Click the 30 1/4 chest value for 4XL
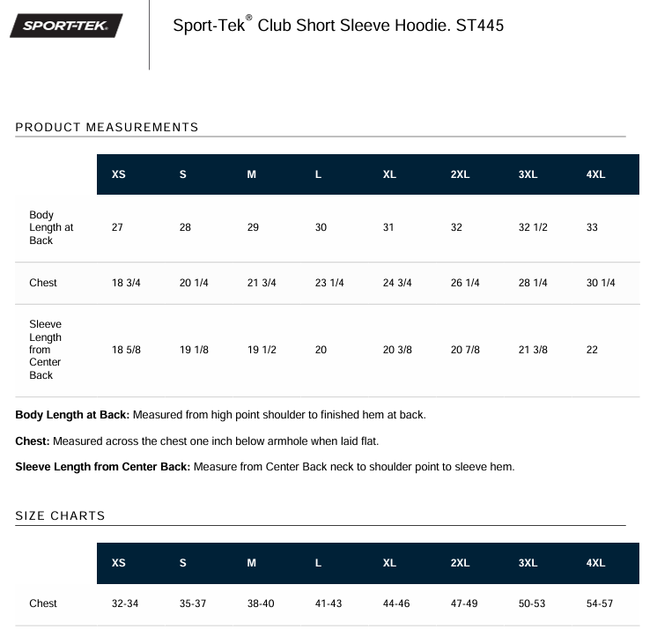 [601, 283]
